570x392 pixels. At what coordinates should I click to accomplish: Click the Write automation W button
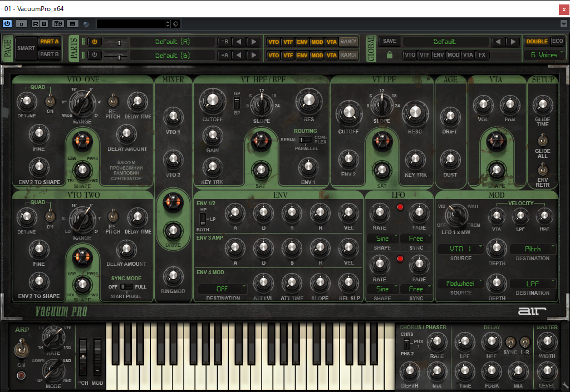(x=43, y=23)
